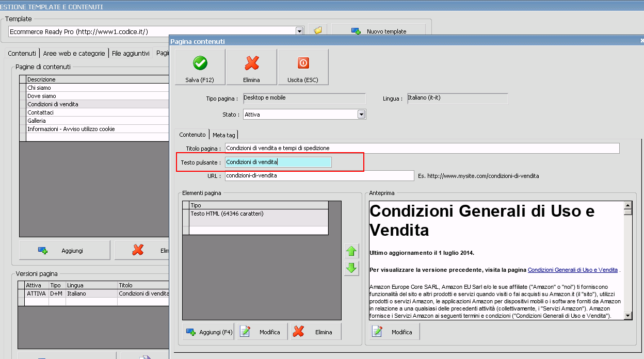Click the Anteprima vertical scrollbar thumb
The width and height of the screenshot is (644, 359).
tap(627, 211)
